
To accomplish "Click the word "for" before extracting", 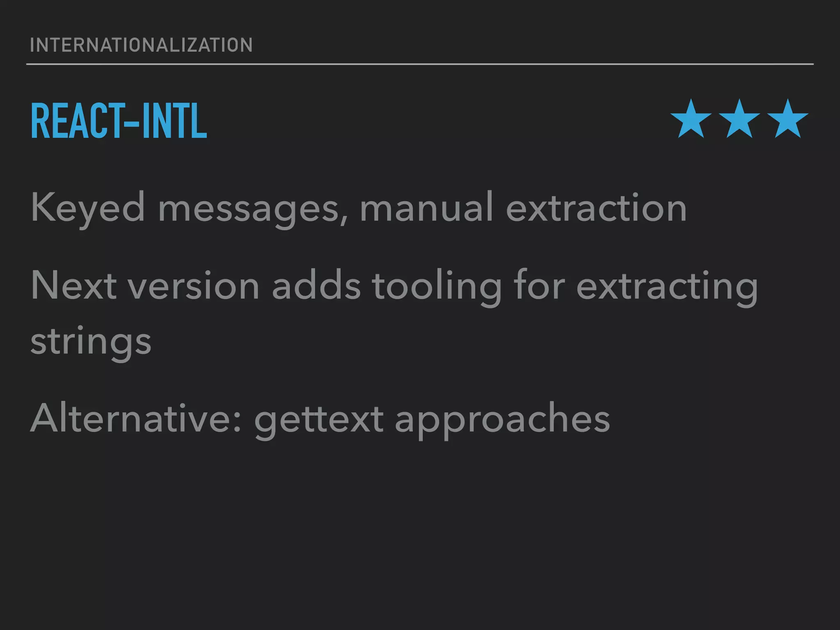I will click(x=539, y=286).
